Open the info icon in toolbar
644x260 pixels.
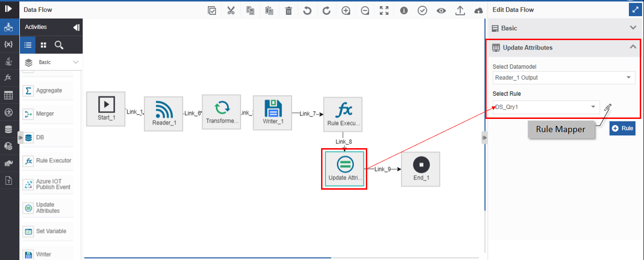click(404, 10)
